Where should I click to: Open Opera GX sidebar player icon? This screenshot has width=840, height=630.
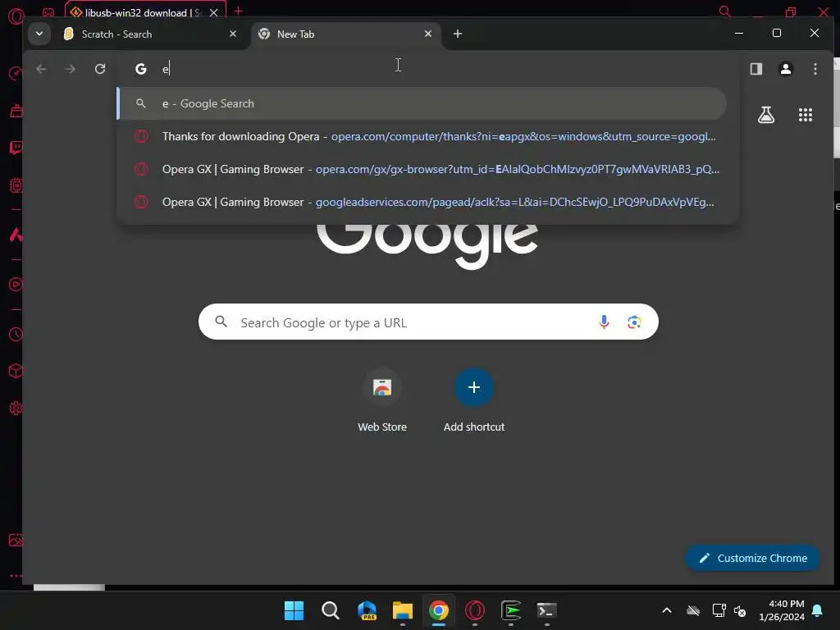(x=16, y=285)
